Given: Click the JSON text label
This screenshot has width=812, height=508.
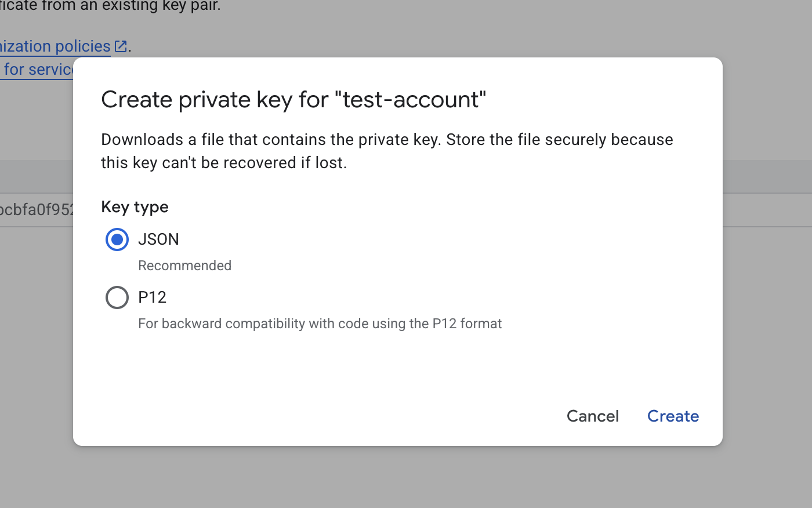Looking at the screenshot, I should (158, 240).
